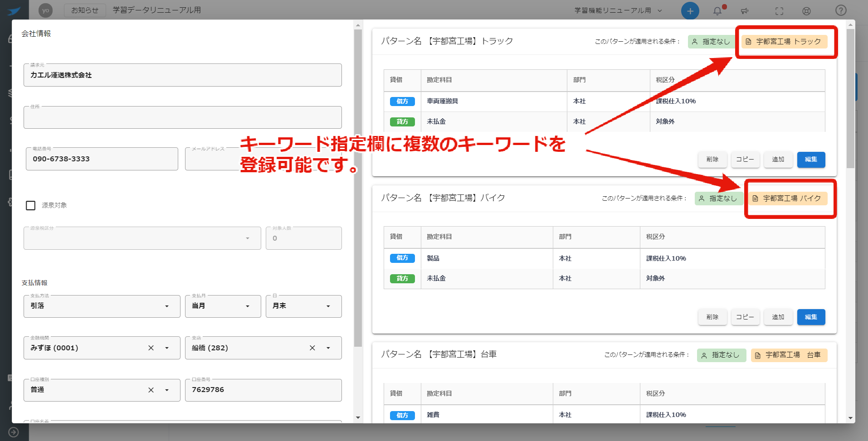
Task: Open the announcements megaphone icon
Action: click(x=745, y=11)
